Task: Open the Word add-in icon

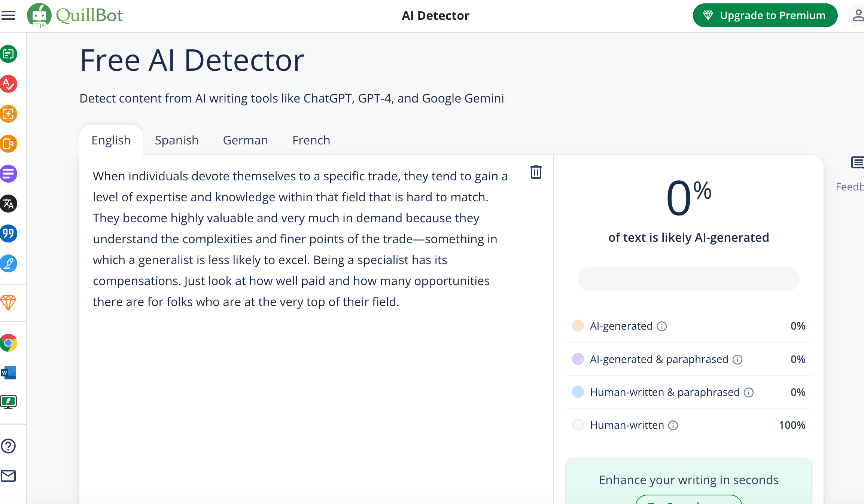Action: click(x=9, y=373)
